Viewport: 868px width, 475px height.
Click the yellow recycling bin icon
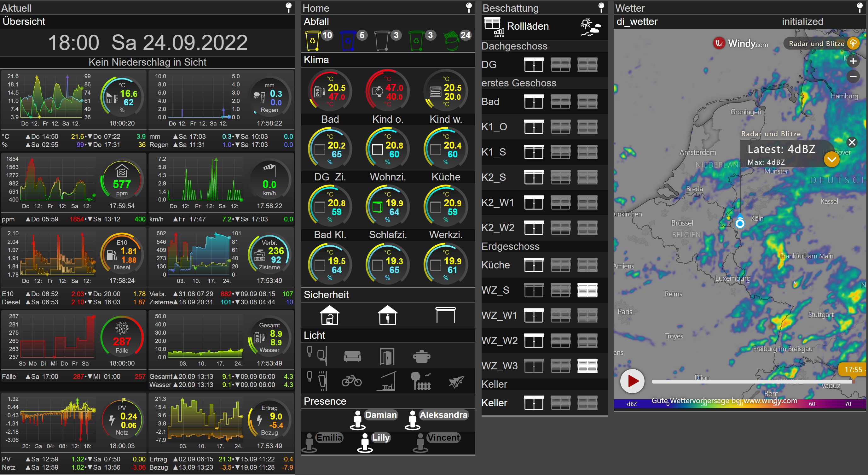point(312,41)
